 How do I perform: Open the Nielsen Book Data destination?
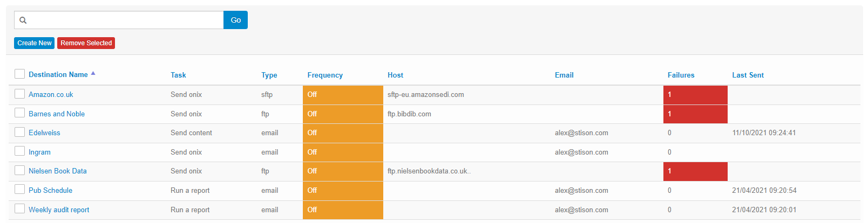point(58,171)
